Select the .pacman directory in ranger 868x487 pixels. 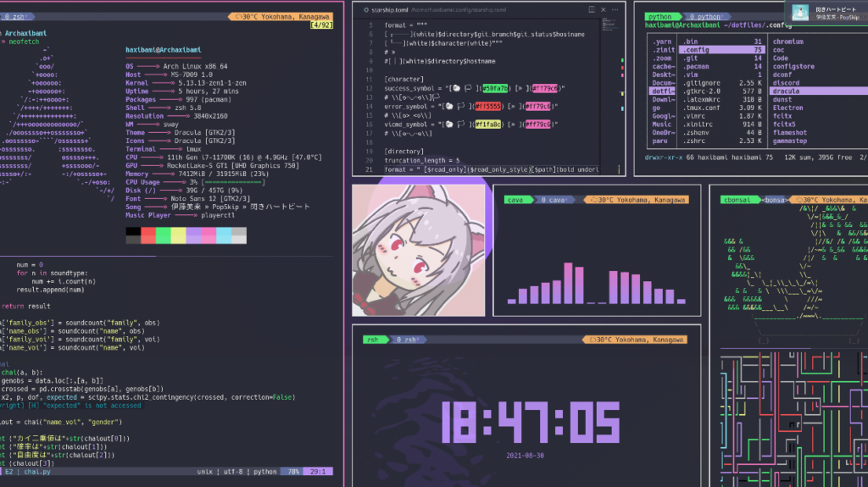click(x=722, y=66)
